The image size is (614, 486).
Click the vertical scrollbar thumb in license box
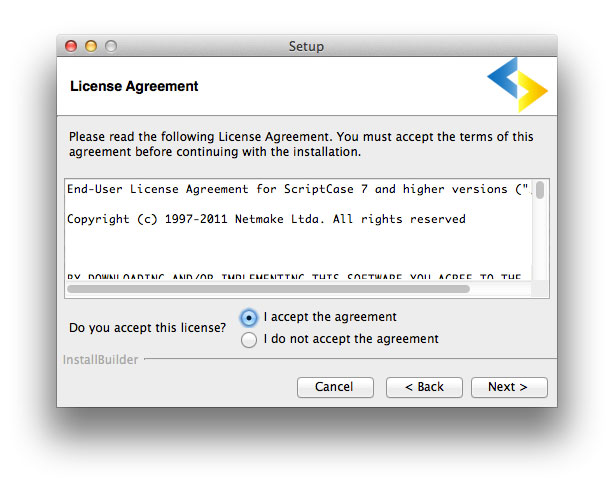[540, 190]
